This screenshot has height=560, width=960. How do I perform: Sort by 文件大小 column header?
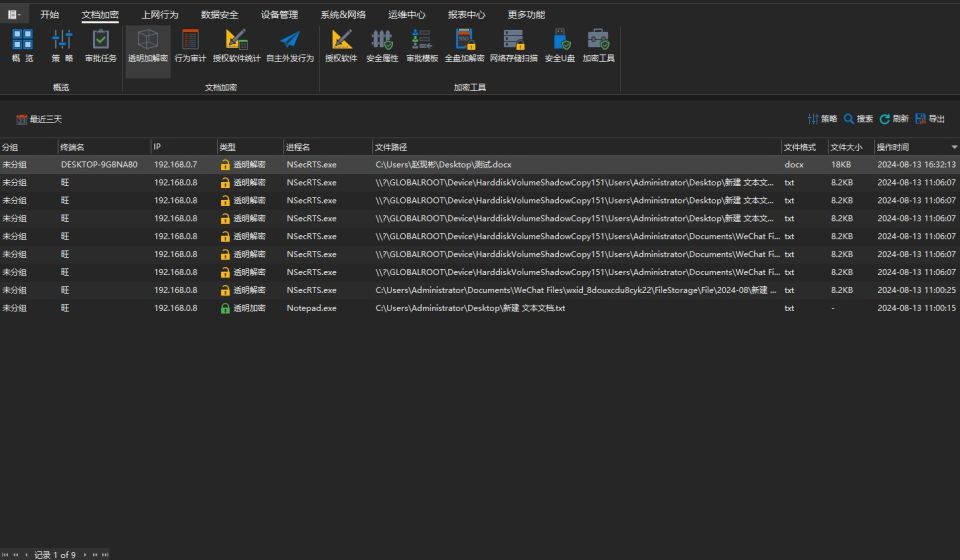tap(851, 147)
